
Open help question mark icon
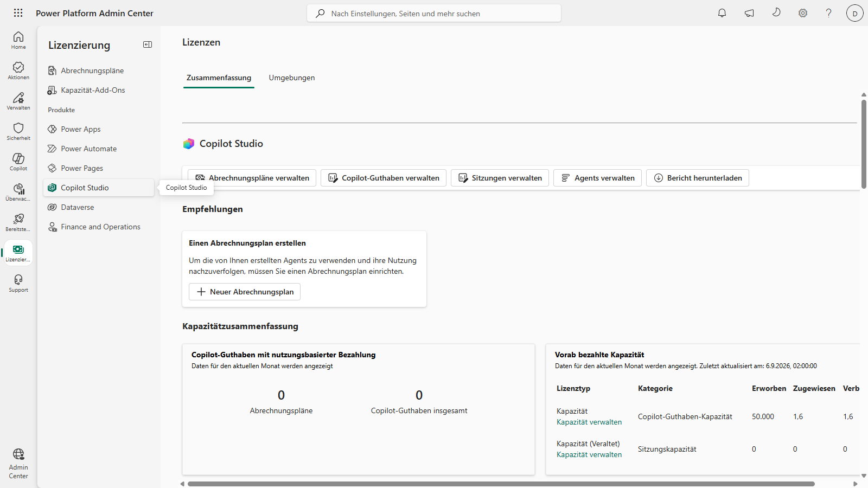pos(828,13)
